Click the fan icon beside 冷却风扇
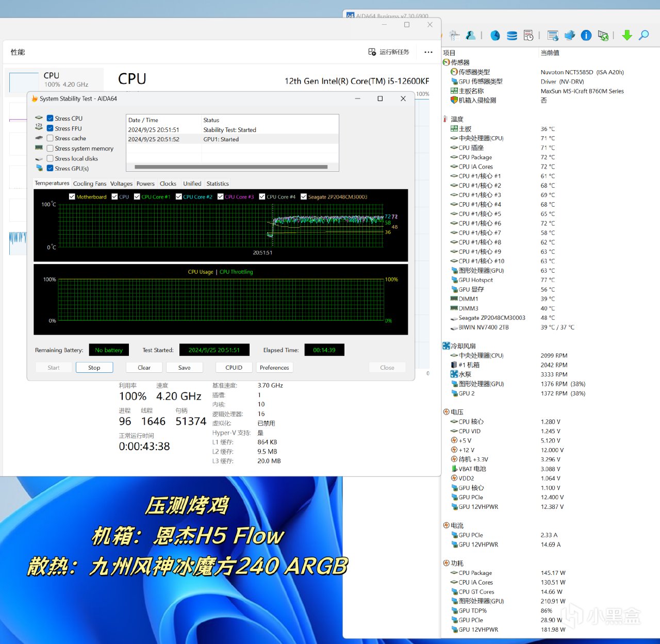Viewport: 660px width, 644px height. 446,346
